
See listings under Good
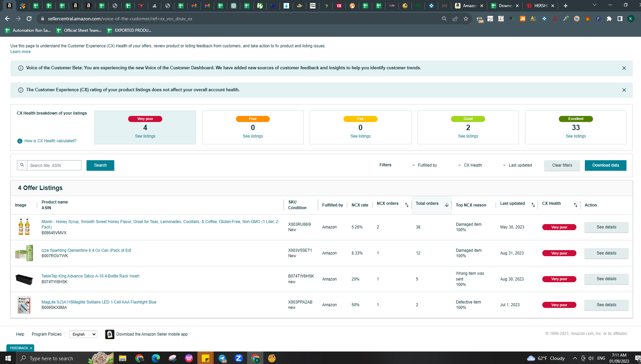tap(468, 136)
